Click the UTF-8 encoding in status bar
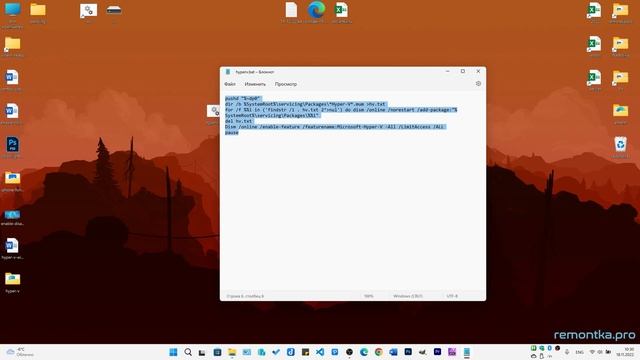Image resolution: width=640 pixels, height=360 pixels. tap(452, 296)
